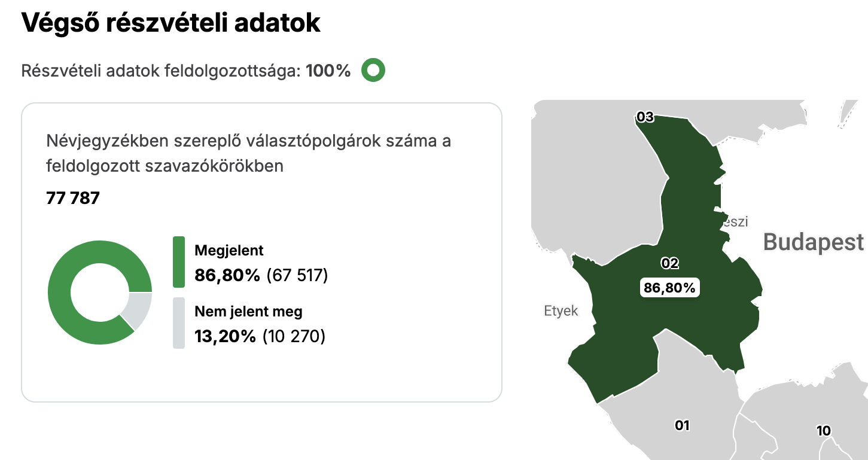Click the Budapest label on the map
The image size is (868, 460).
click(813, 242)
